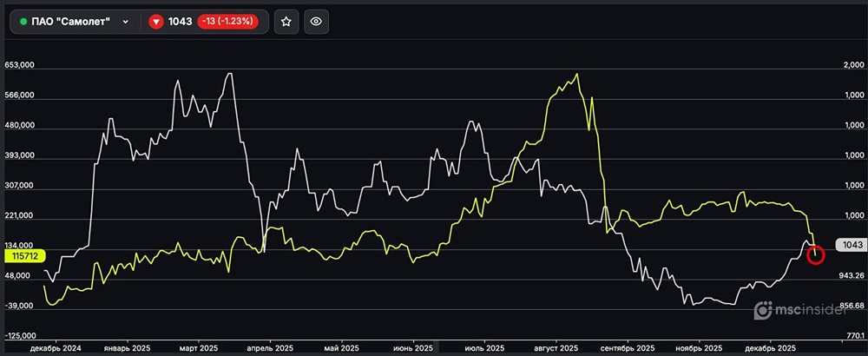The width and height of the screenshot is (868, 356).
Task: Click the red circle marker on the chart
Action: pyautogui.click(x=815, y=254)
